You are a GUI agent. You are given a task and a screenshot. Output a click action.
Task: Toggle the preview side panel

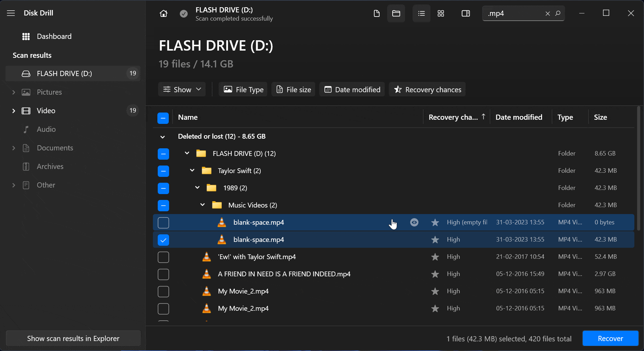coord(466,13)
